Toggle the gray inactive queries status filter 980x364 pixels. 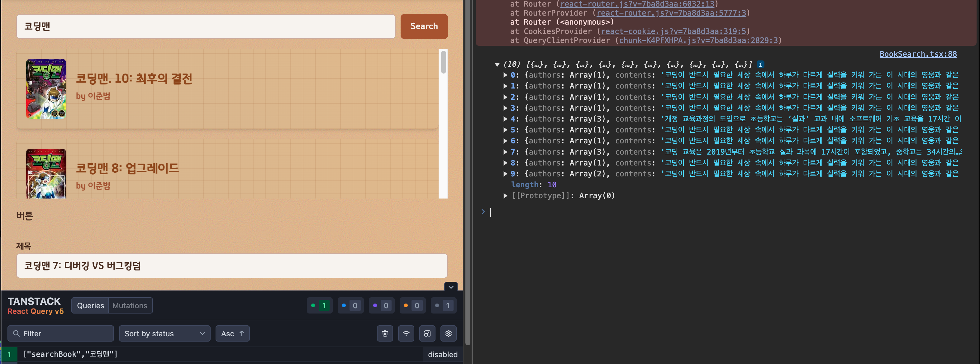tap(443, 305)
